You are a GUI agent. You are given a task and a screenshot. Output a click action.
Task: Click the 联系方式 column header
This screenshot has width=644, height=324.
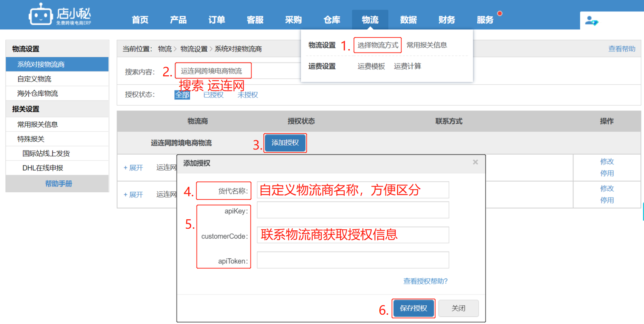(x=449, y=121)
